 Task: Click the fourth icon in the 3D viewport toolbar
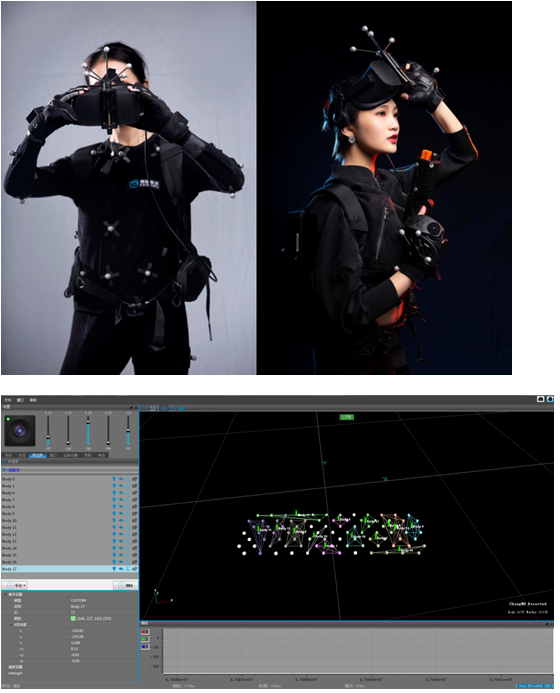point(172,408)
